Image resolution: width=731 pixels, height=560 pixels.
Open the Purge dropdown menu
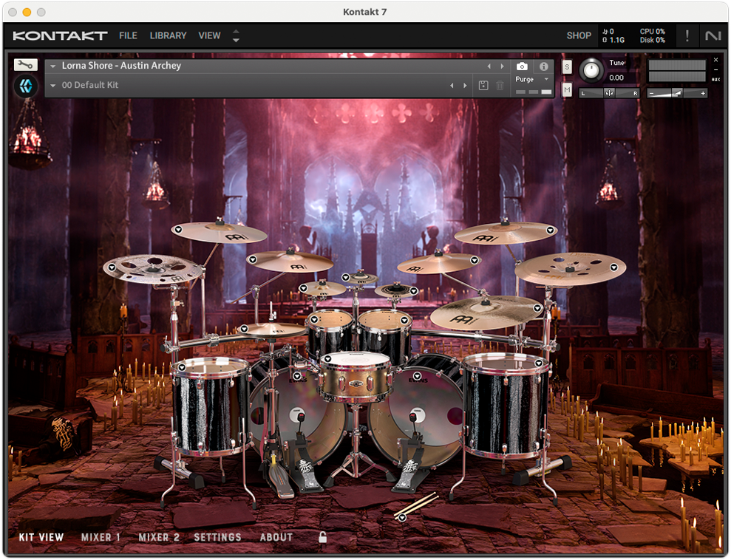point(525,79)
